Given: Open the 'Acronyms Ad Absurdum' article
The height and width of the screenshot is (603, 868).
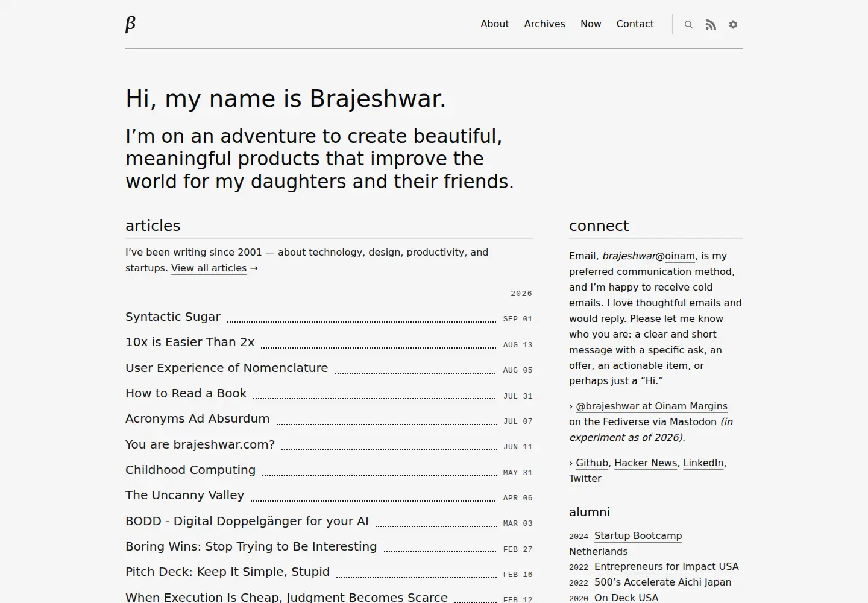Looking at the screenshot, I should 198,418.
